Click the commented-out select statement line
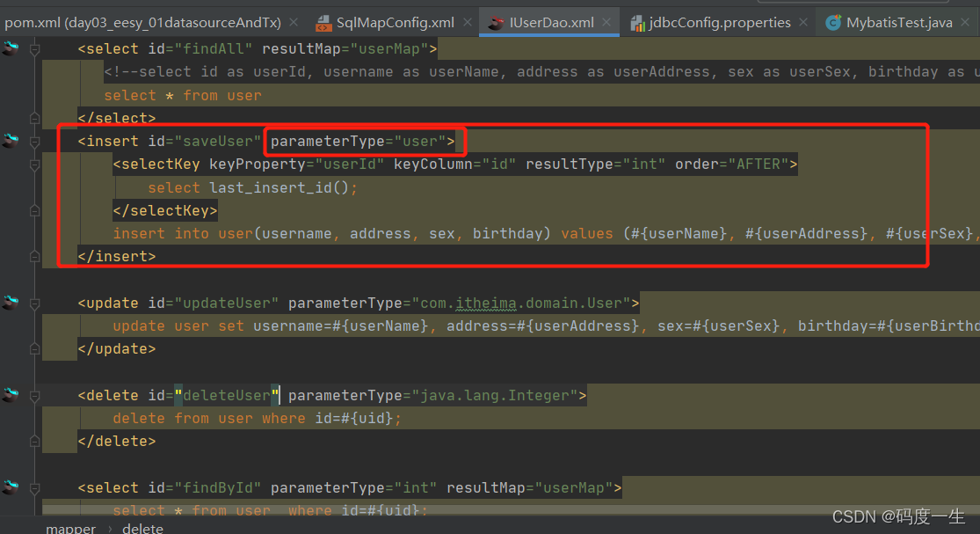980x534 pixels. [542, 72]
